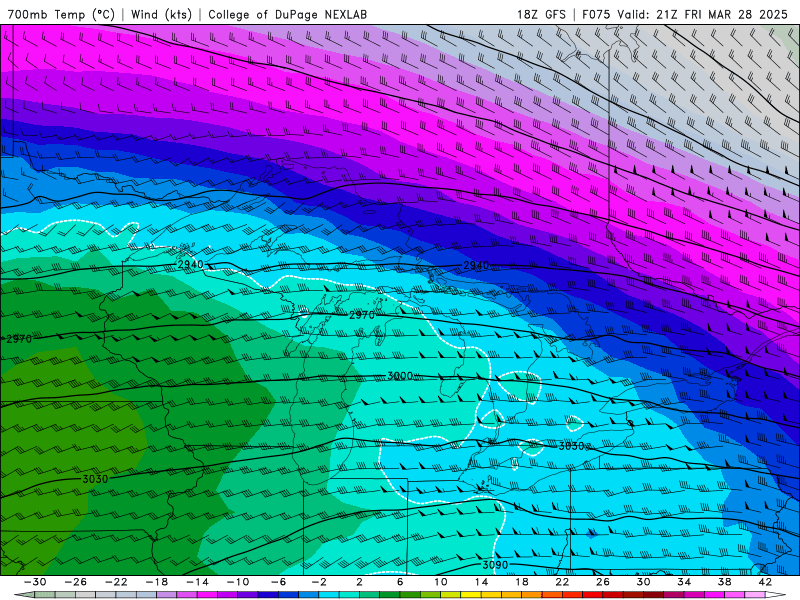Click the '−14' color scale label
This screenshot has height=600, width=800.
point(197,582)
